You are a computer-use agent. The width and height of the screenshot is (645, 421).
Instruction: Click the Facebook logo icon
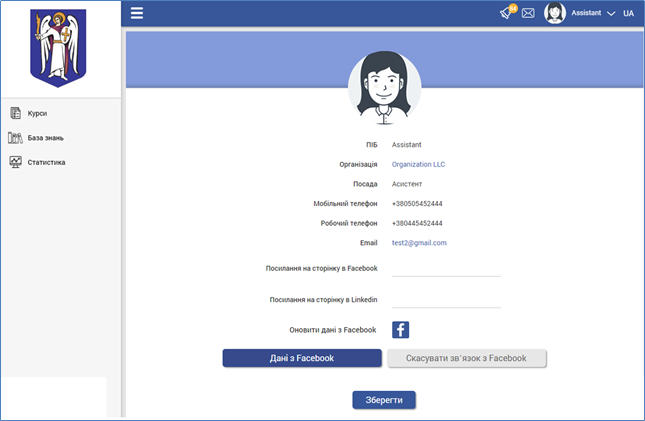coord(400,330)
